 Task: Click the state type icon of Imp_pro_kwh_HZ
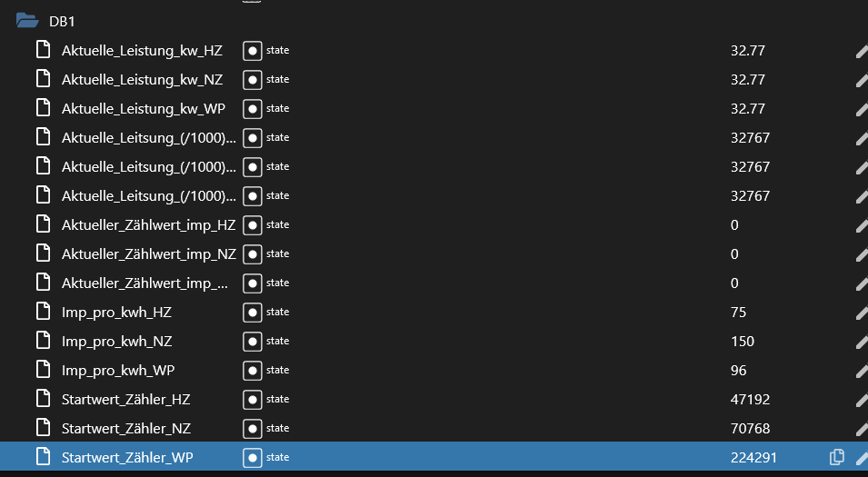[253, 313]
